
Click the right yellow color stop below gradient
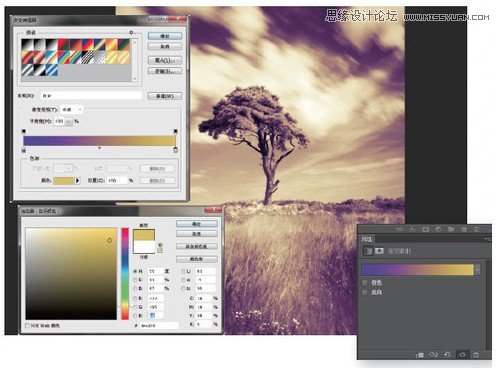[175, 150]
